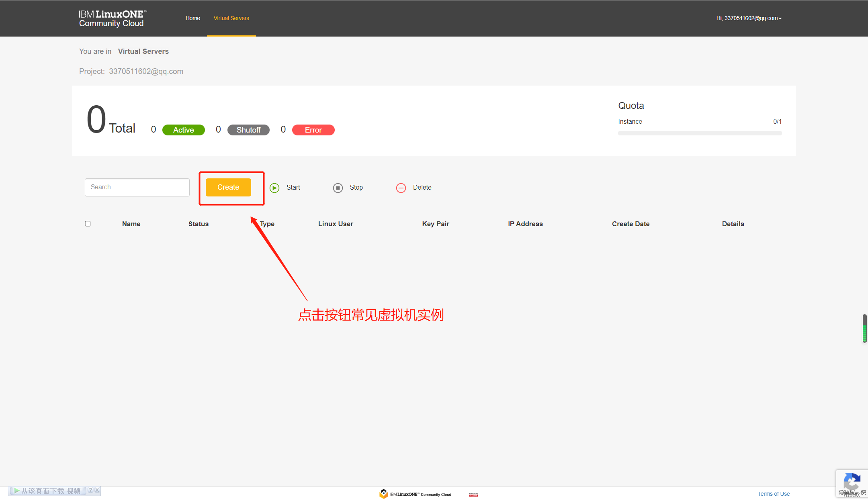Click the help question mark on download bar
Image resolution: width=868 pixels, height=503 pixels.
point(91,490)
